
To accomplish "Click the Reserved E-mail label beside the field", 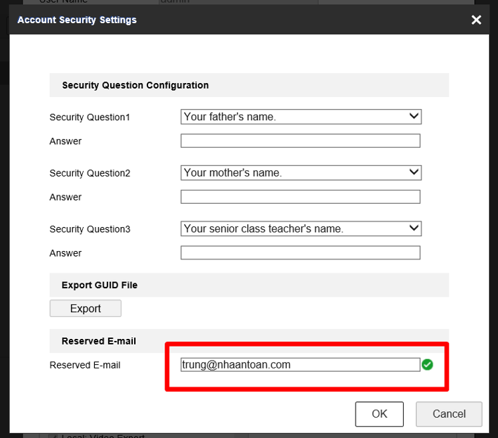I will coord(85,365).
